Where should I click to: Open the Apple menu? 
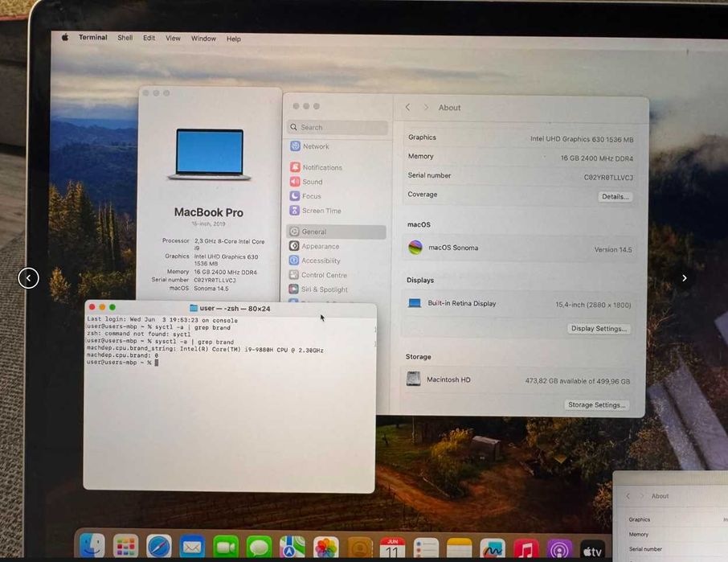tap(65, 37)
